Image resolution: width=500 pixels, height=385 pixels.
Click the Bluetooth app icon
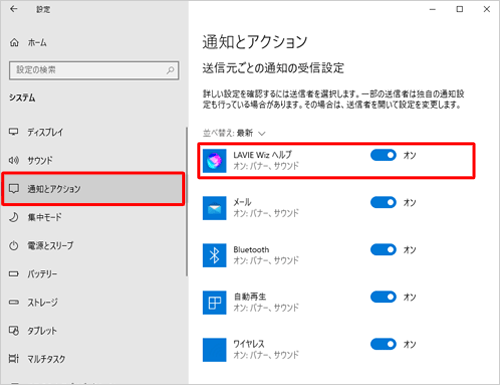click(x=214, y=256)
